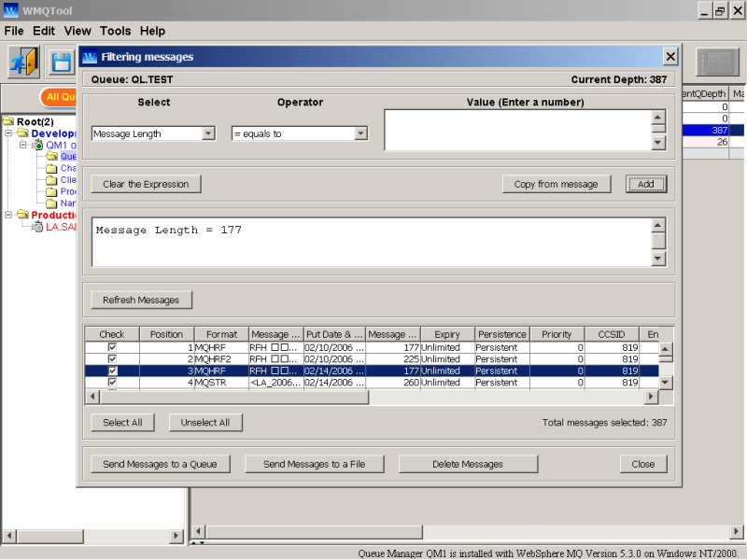Open the Tools menu

pyautogui.click(x=115, y=31)
